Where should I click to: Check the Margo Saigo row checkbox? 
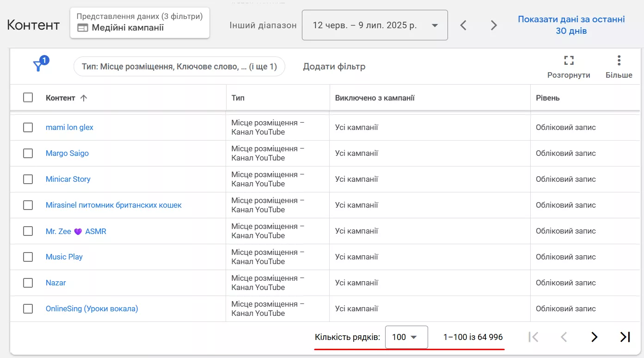pos(28,153)
